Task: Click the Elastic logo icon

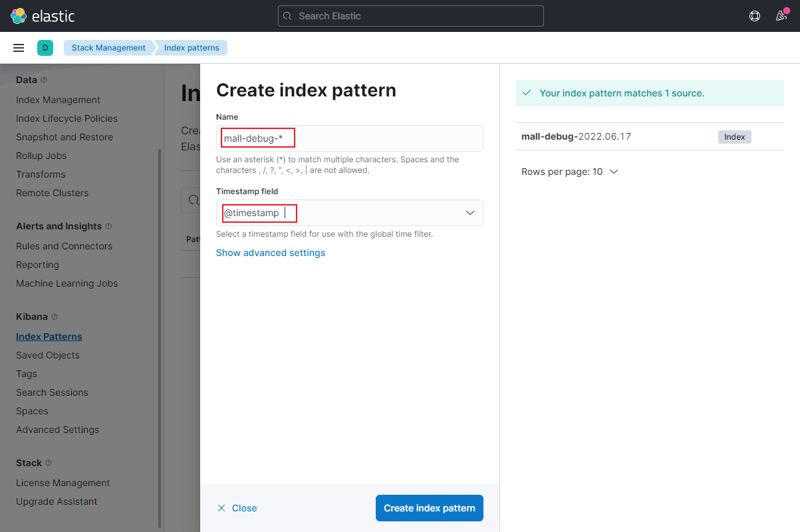Action: [x=19, y=16]
